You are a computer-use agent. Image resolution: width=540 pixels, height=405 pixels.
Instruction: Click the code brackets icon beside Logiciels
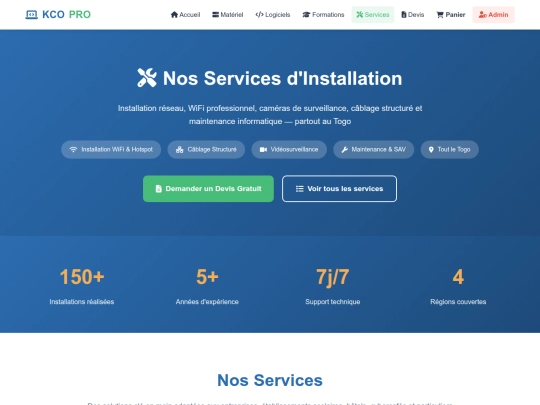[259, 14]
